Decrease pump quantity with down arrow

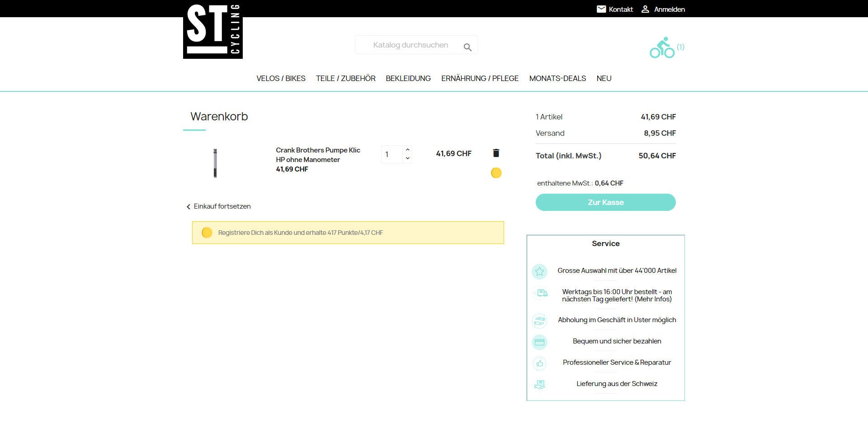[x=407, y=158]
